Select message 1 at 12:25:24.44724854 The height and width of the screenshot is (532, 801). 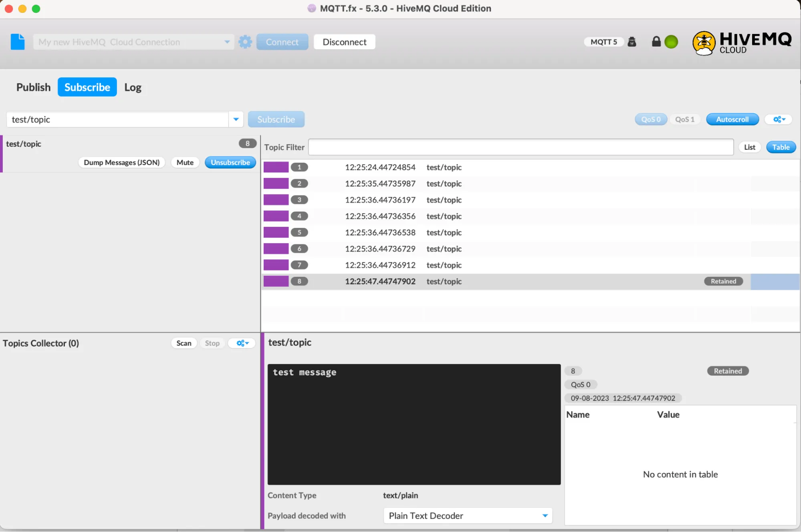[531, 167]
